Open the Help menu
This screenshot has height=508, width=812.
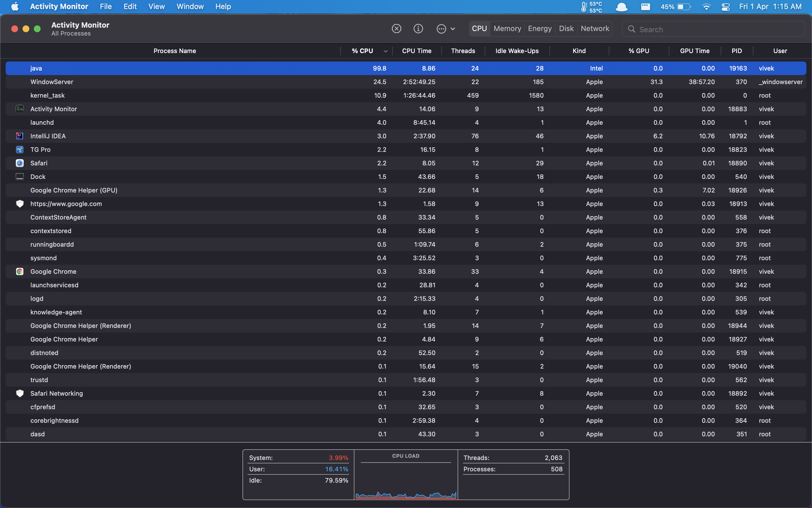click(223, 6)
